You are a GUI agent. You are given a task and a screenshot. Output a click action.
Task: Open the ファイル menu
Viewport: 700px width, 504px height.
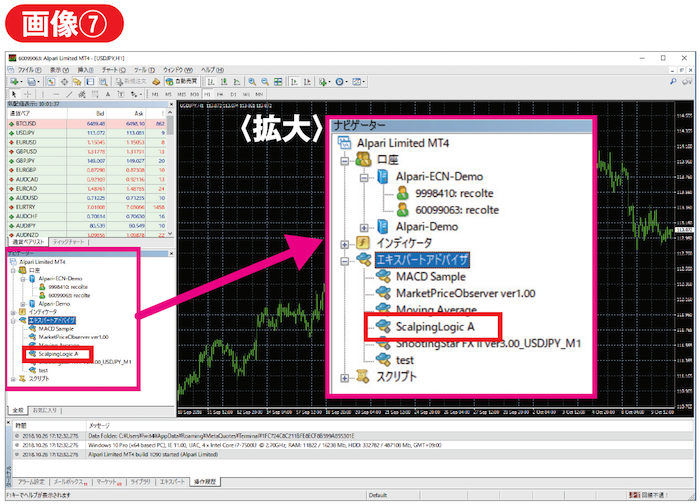(29, 70)
